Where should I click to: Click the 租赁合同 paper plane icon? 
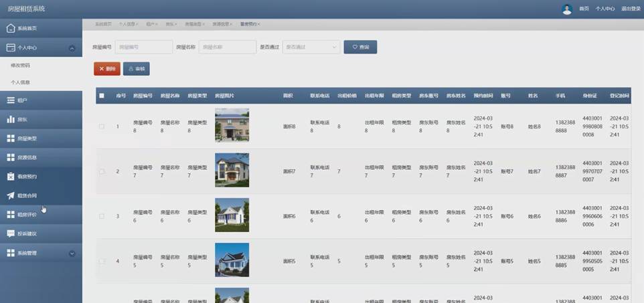11,195
